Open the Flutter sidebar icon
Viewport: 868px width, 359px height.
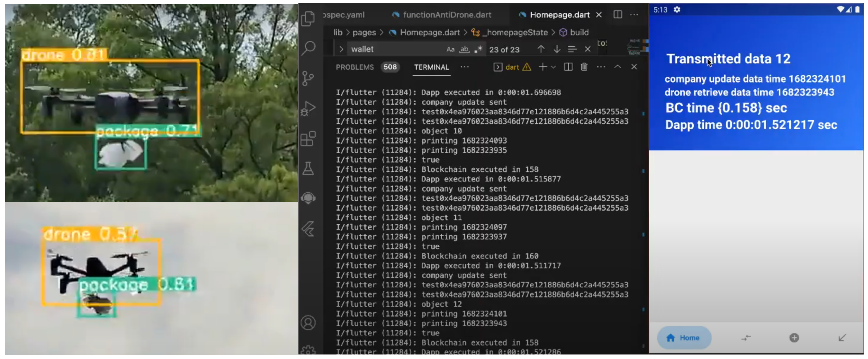click(308, 229)
